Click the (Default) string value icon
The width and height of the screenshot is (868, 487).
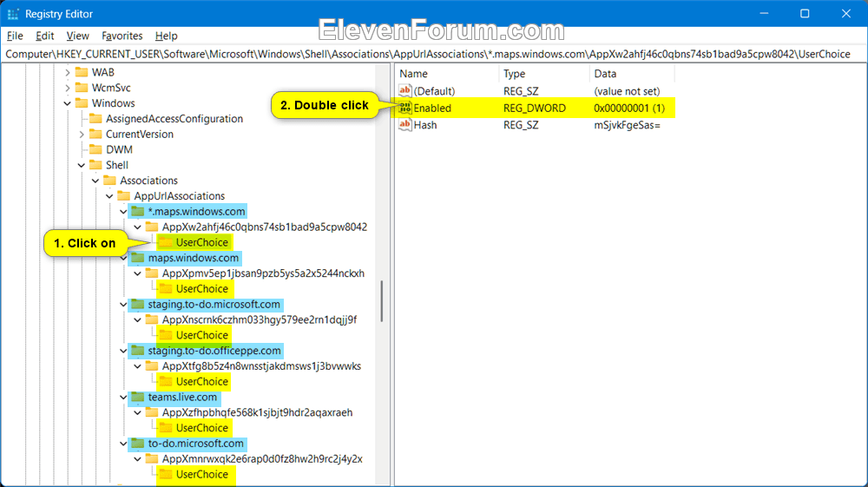pos(405,91)
